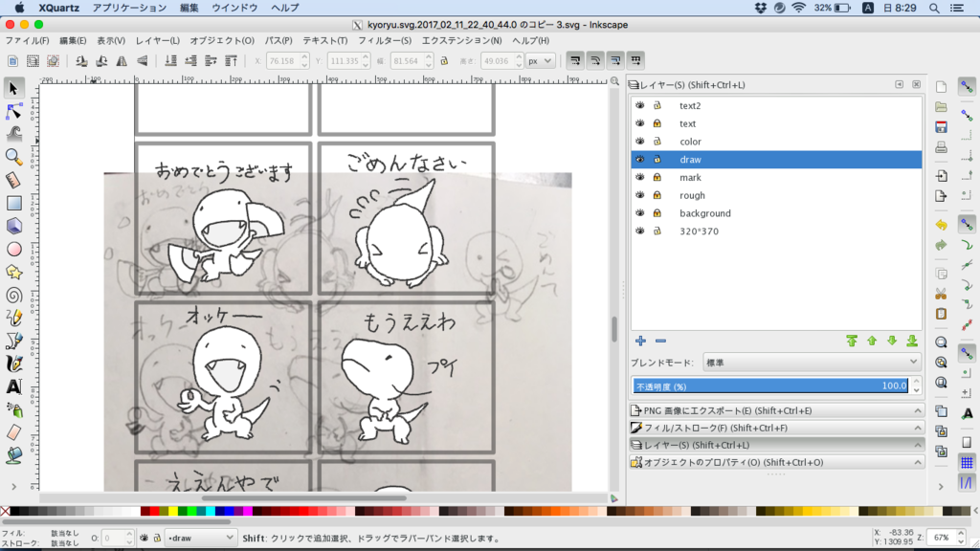The height and width of the screenshot is (551, 980).
Task: Open the オブジェクト(O) menu
Action: (222, 40)
